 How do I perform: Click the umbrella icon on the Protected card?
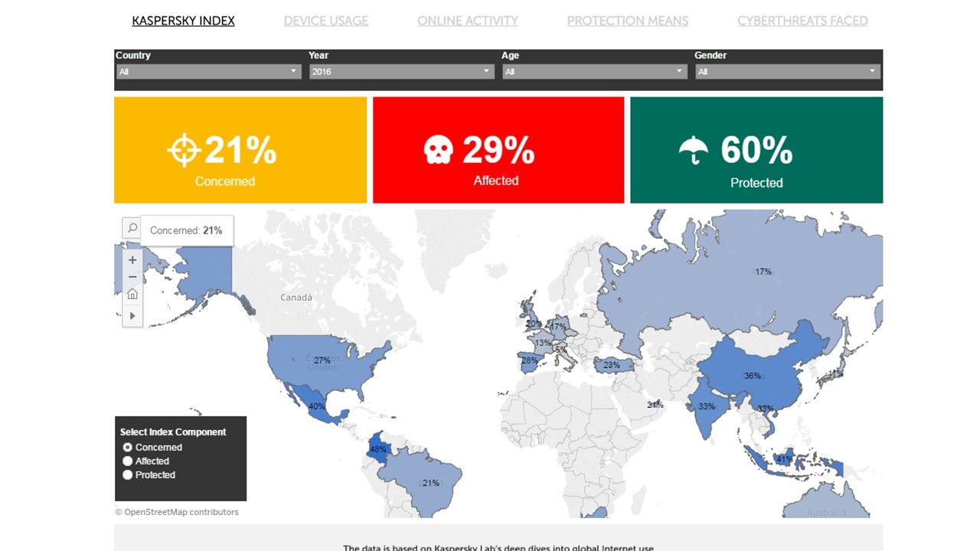[x=694, y=150]
